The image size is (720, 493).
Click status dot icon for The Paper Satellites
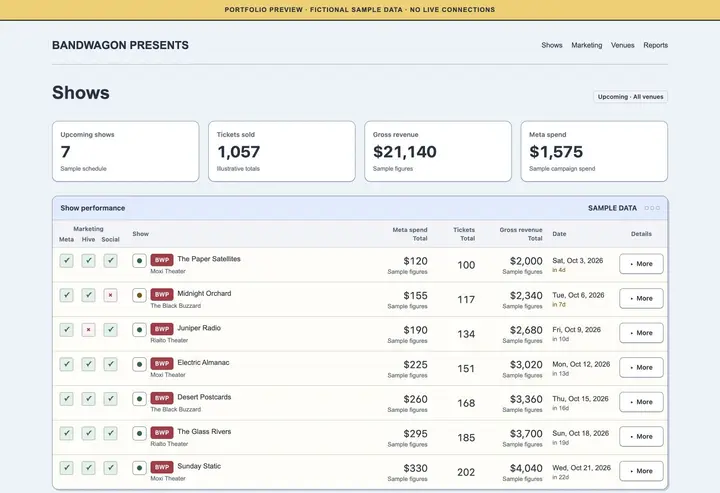(x=139, y=261)
